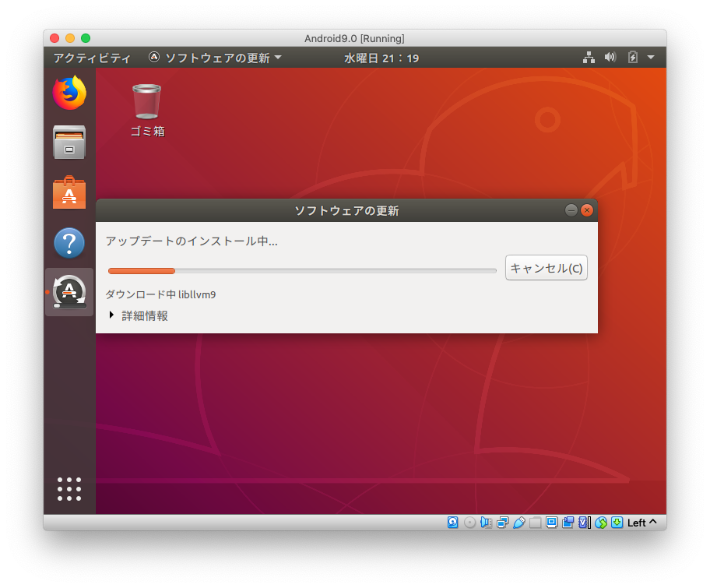Expand the 詳細情報 details section

click(x=139, y=315)
